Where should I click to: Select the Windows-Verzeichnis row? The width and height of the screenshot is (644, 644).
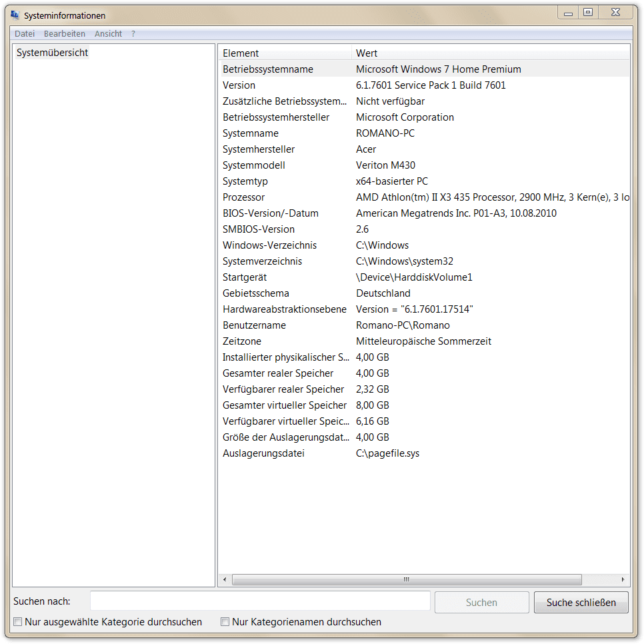[x=425, y=245]
